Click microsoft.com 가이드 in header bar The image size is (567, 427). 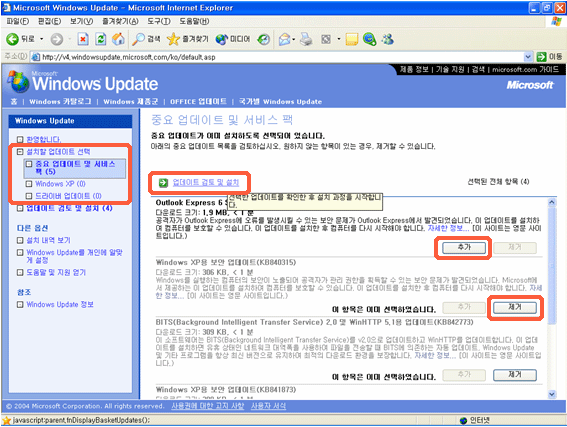point(525,69)
